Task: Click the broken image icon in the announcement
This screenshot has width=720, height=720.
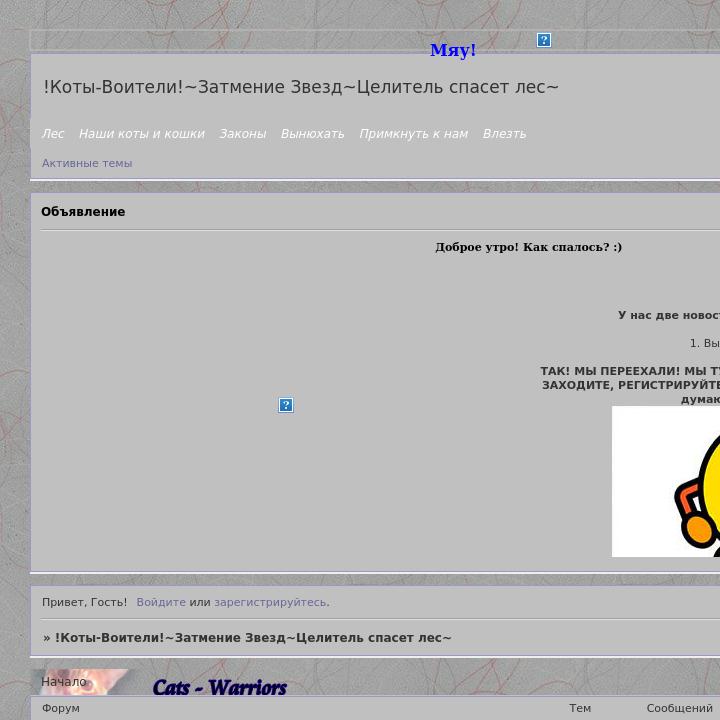Action: click(286, 405)
